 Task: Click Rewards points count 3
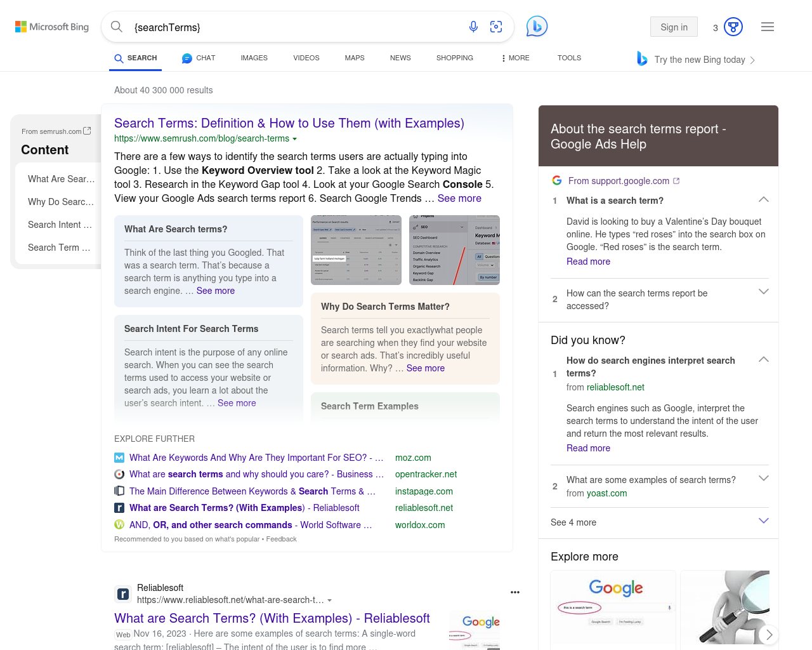point(716,27)
